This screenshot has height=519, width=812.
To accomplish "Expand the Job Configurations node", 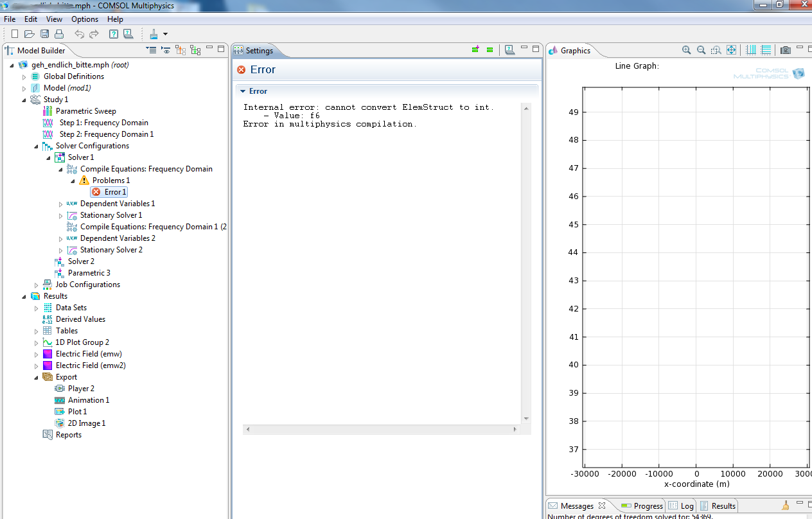I will (x=37, y=285).
